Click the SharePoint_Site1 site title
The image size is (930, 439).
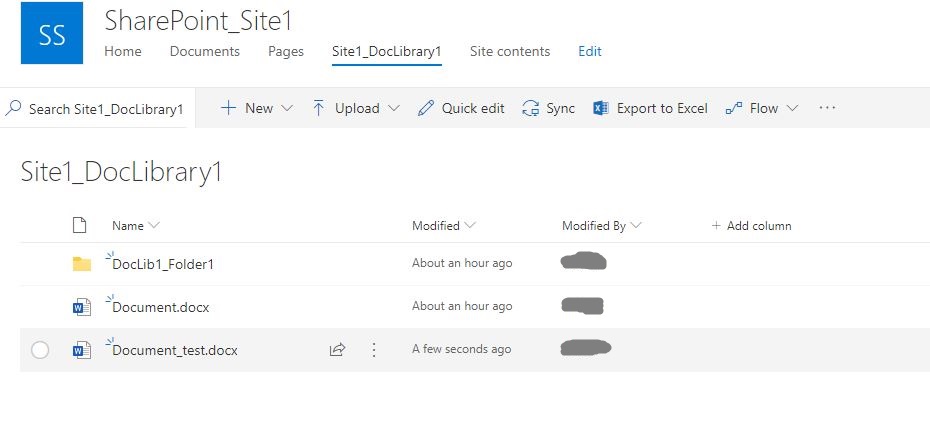click(x=199, y=21)
